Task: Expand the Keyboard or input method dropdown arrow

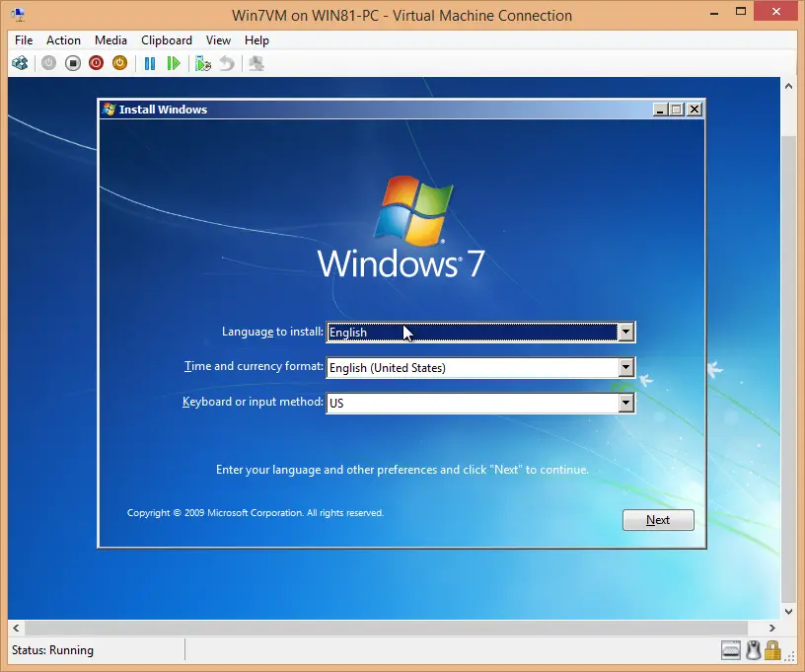Action: point(625,403)
